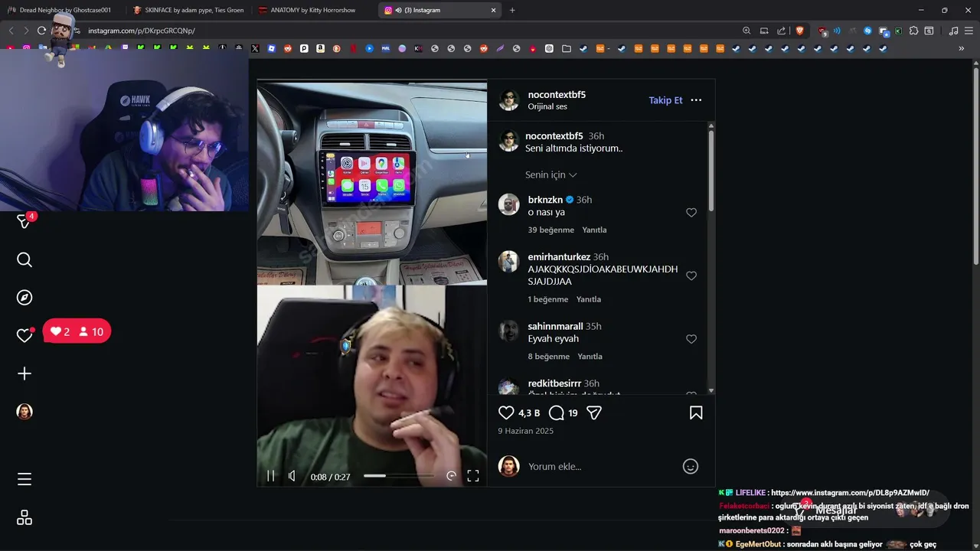
Task: Open Brave Shields lion icon
Action: [x=800, y=31]
